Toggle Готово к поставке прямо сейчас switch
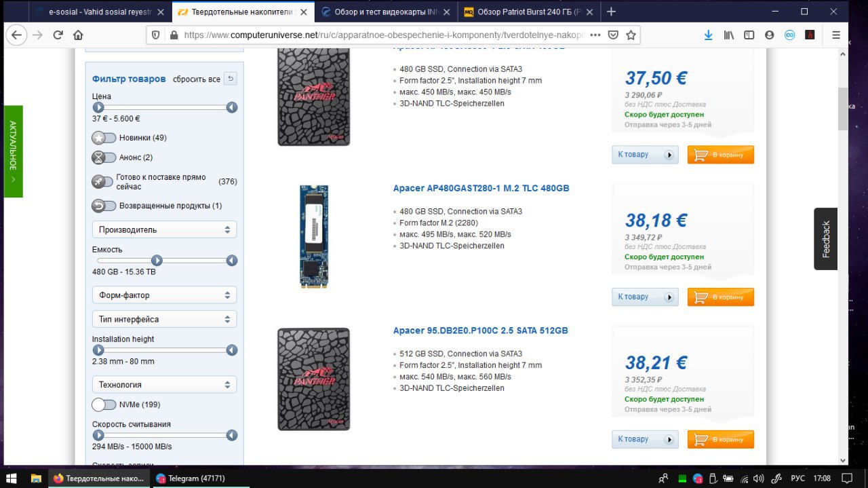The height and width of the screenshot is (488, 868). [103, 182]
